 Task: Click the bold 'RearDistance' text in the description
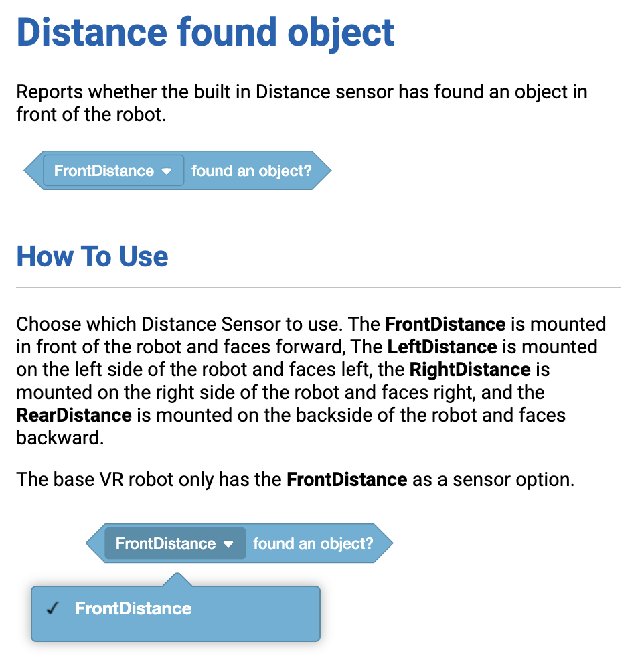click(x=74, y=415)
